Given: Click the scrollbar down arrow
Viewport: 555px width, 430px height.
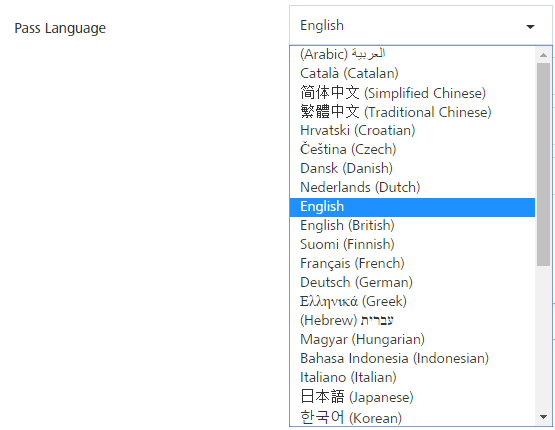Looking at the screenshot, I should (x=543, y=417).
